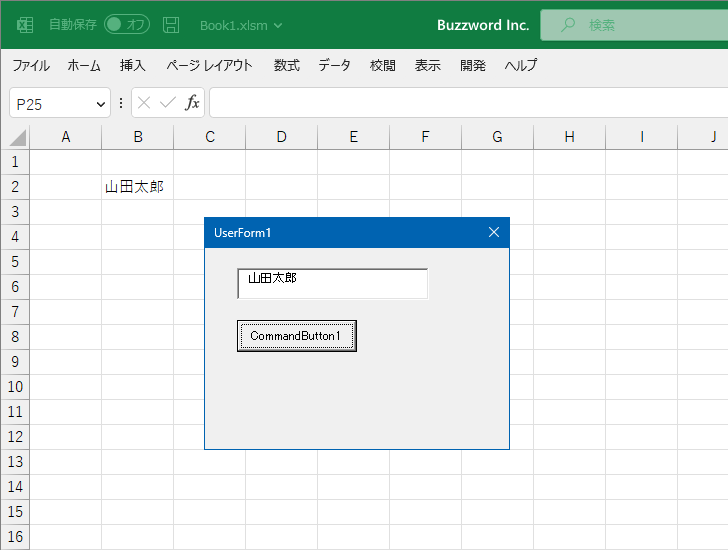Select row 1 header
The image size is (728, 550).
pos(15,162)
